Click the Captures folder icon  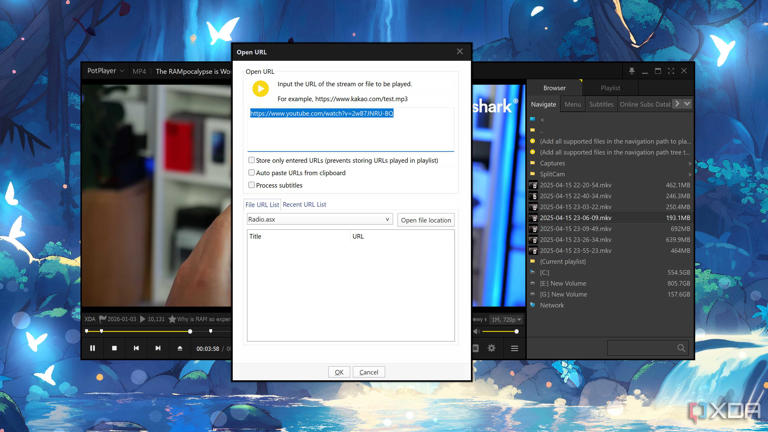coord(532,163)
